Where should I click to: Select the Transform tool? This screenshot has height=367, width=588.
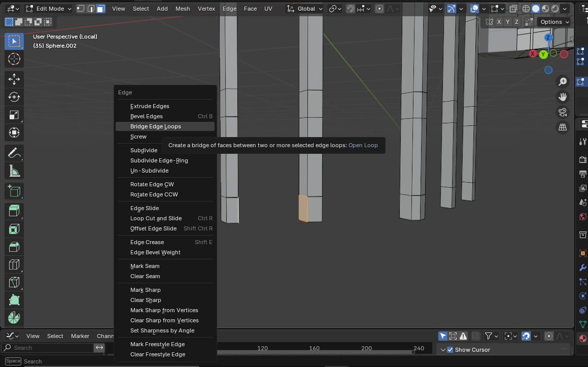(14, 132)
